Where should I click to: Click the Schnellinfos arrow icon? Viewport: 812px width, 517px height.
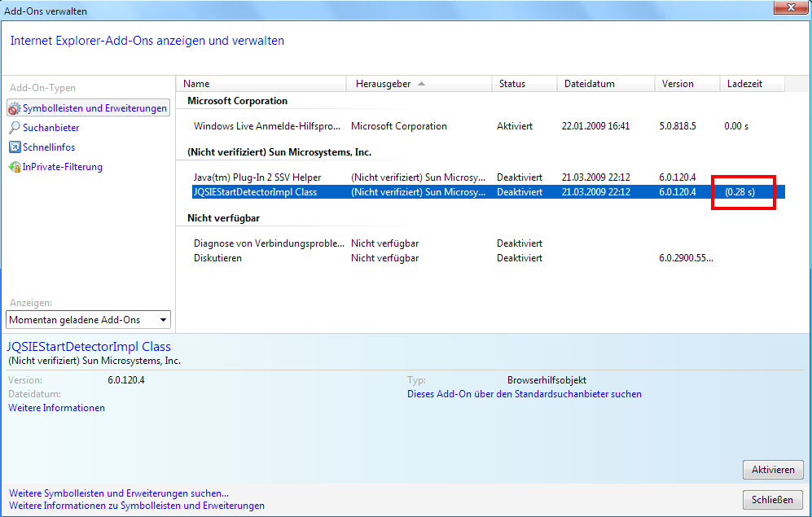click(x=15, y=147)
